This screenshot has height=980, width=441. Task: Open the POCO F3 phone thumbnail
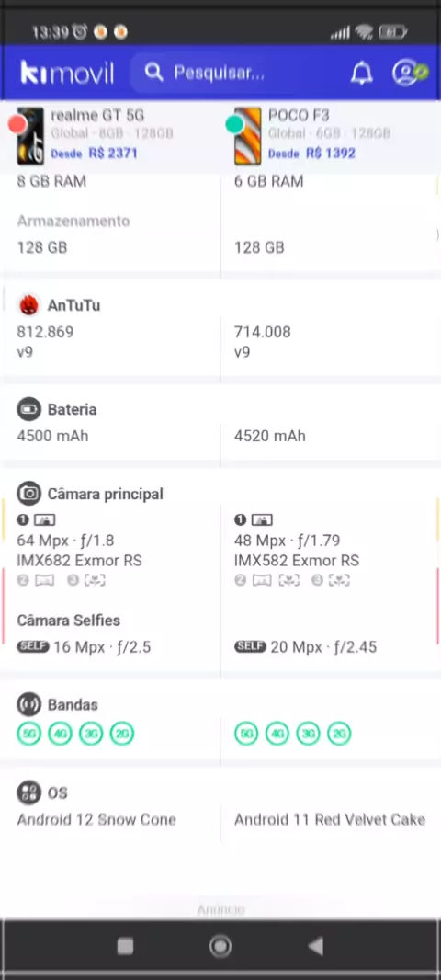coord(247,136)
